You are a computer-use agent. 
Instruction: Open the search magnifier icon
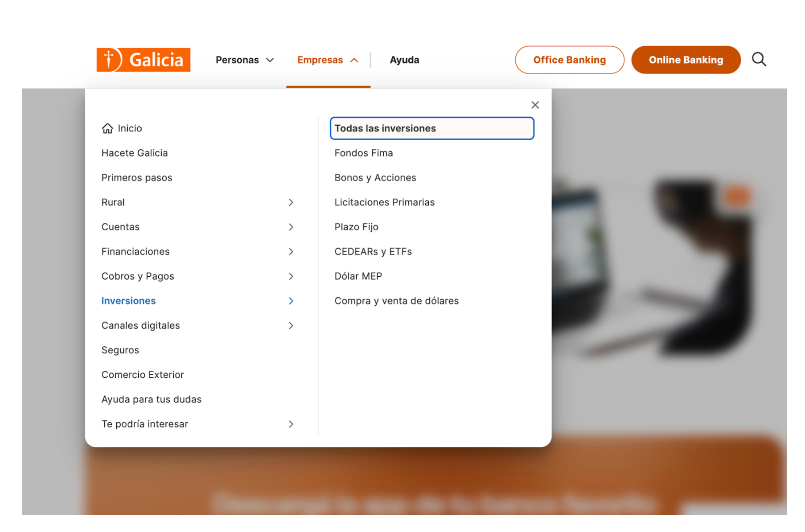click(759, 59)
